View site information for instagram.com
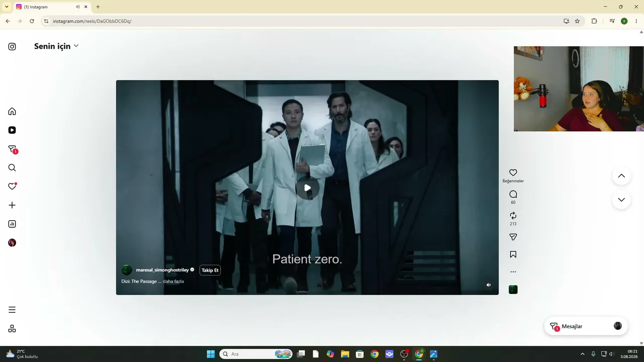This screenshot has height=362, width=644. [46, 21]
